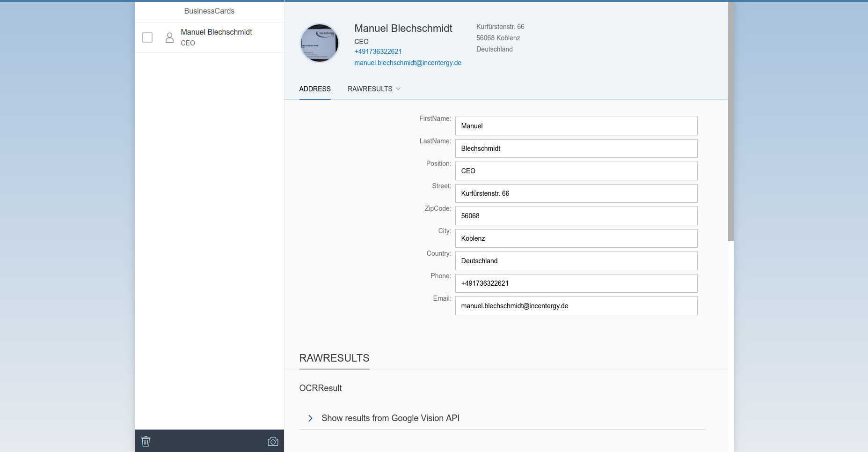Click the trash delete icon
Viewport: 868px width, 452px height.
click(146, 441)
